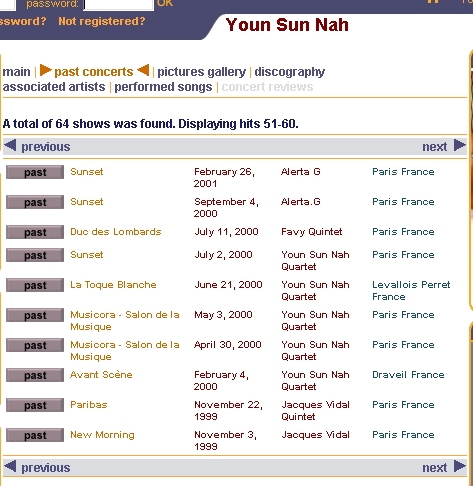473x486 pixels.
Task: Click the past badge beside Duc des Lombards
Action: (35, 232)
